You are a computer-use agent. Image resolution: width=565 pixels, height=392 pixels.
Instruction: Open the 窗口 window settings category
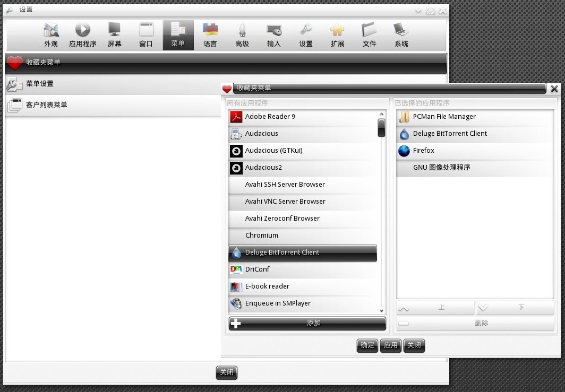point(146,35)
